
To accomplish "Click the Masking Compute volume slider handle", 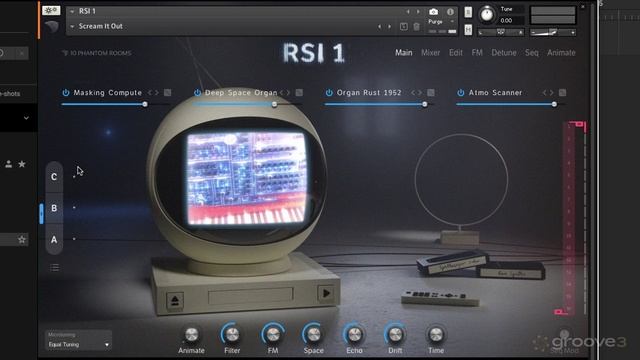I will coord(145,104).
